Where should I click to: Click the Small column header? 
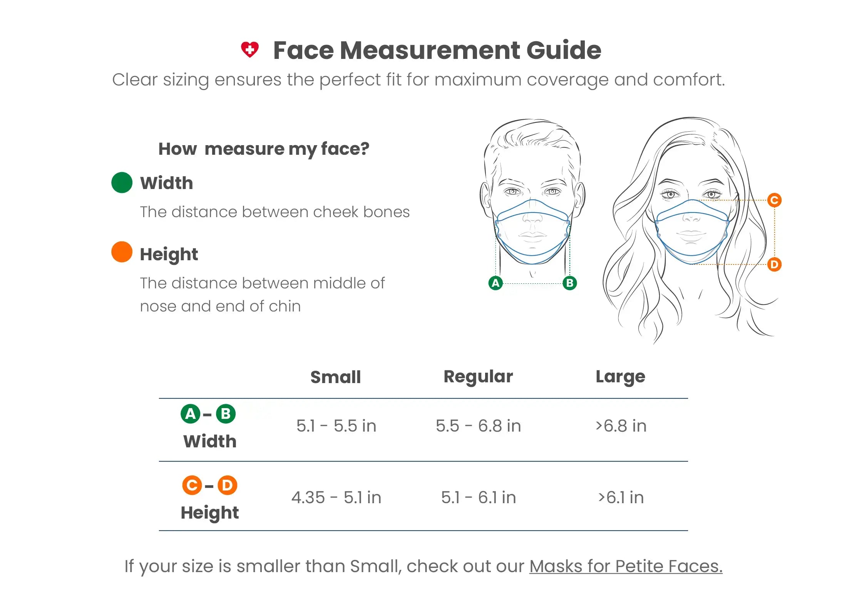(335, 377)
